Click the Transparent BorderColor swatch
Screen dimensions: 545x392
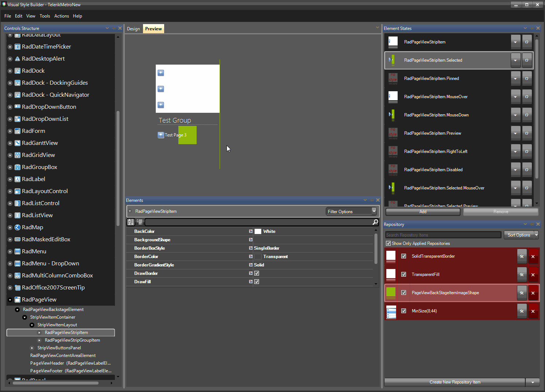coord(258,257)
